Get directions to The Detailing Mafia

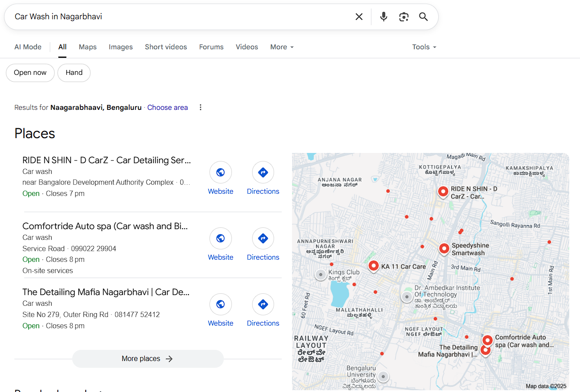tap(263, 310)
